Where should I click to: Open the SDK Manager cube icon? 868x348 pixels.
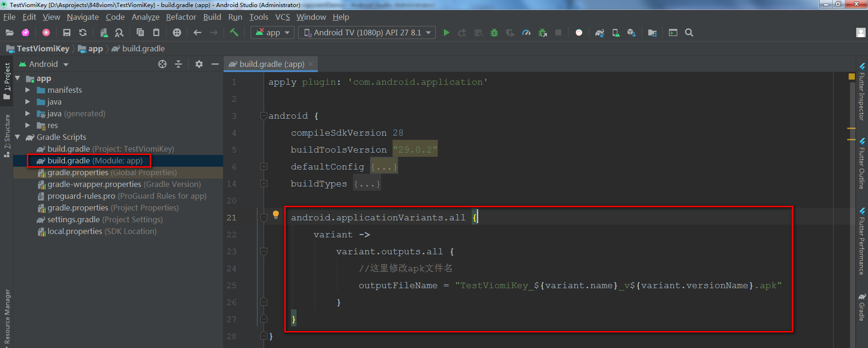coord(632,32)
